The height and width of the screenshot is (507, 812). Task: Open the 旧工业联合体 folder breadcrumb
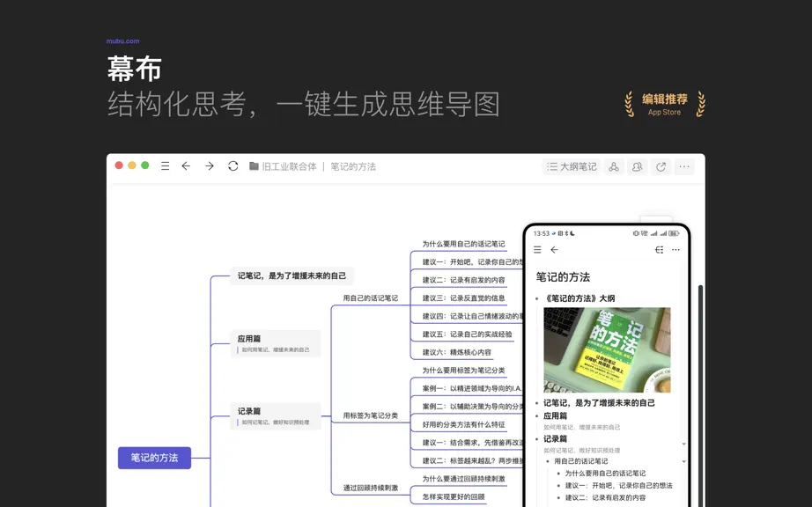coord(283,166)
